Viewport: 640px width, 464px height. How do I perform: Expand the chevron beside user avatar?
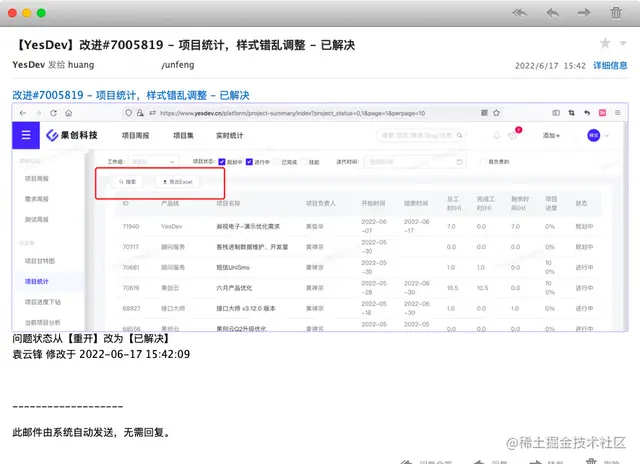607,136
